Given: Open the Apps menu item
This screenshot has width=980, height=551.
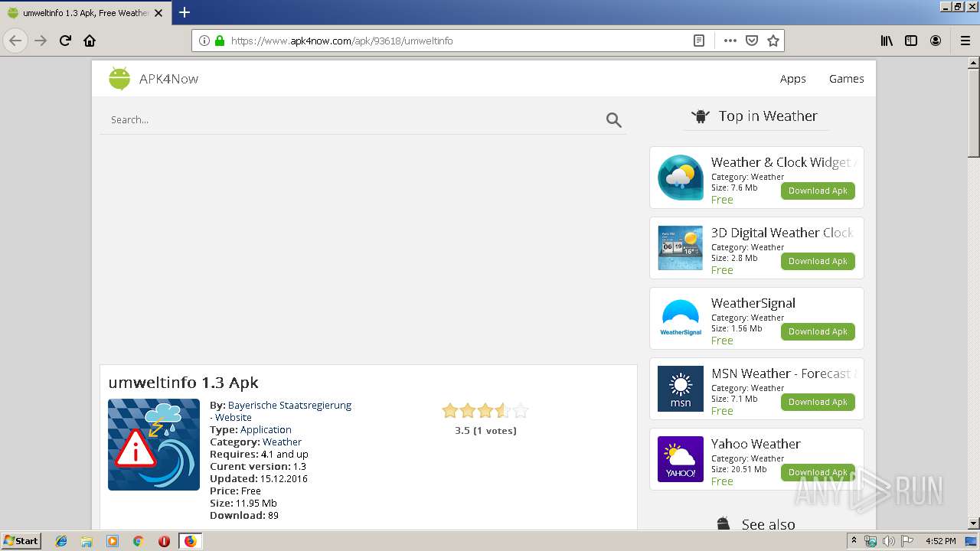Looking at the screenshot, I should tap(793, 79).
